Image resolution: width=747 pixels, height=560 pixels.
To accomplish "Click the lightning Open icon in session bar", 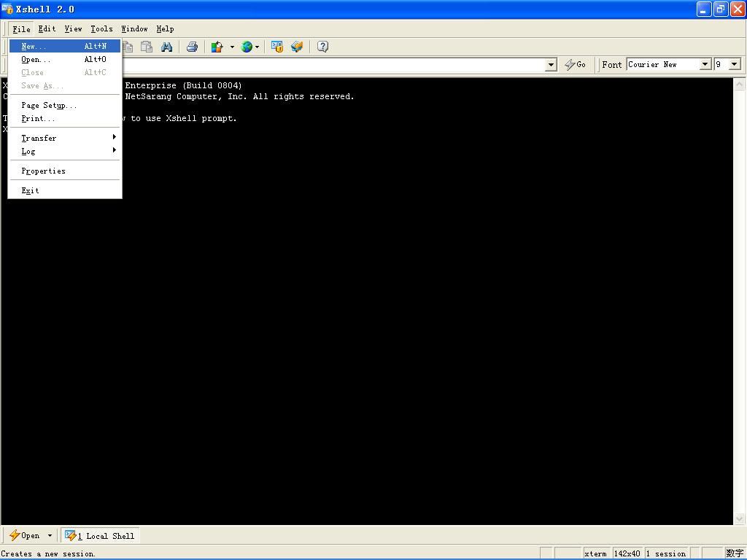I will (15, 536).
